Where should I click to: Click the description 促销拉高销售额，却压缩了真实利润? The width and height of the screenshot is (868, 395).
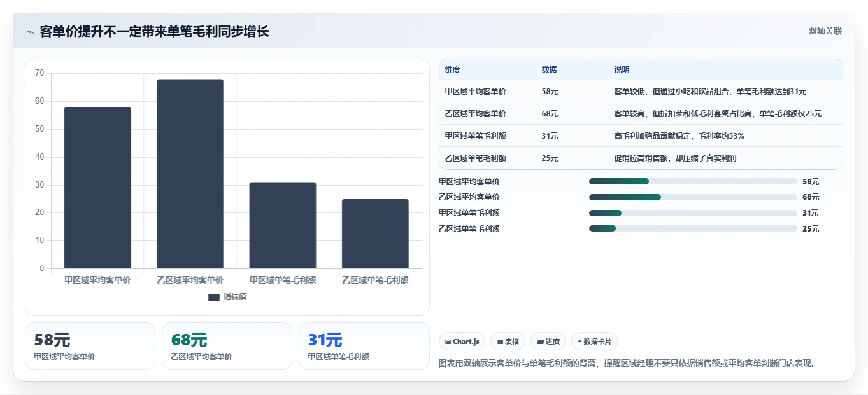click(675, 158)
